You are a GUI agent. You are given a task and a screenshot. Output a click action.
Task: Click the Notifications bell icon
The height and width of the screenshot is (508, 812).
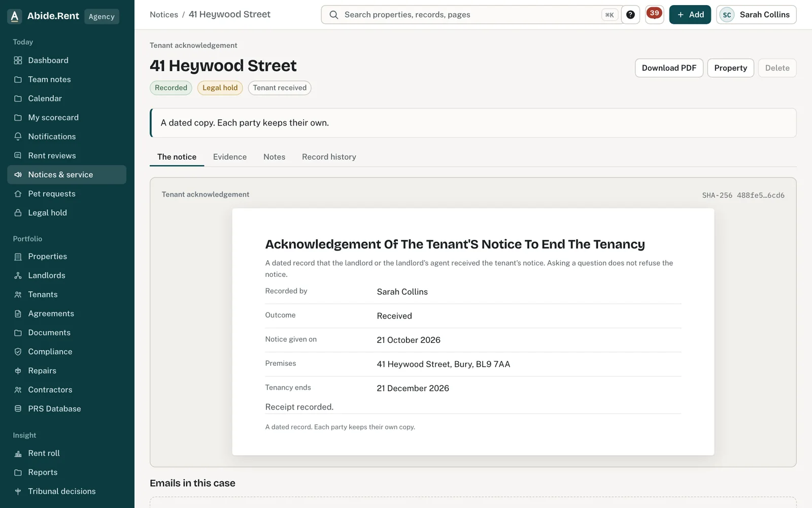pos(18,137)
